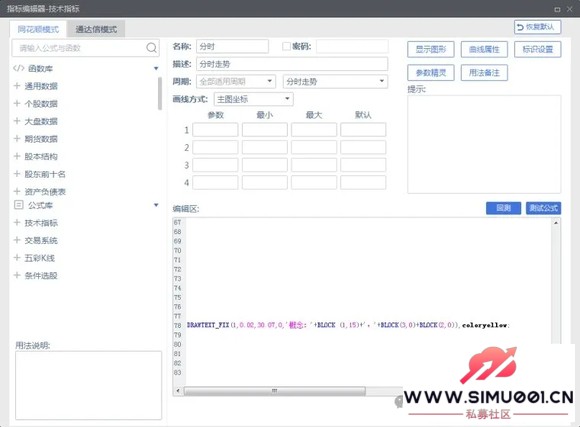Click the editor horizontal scrollbar thumb
580x427 pixels.
[x=274, y=391]
